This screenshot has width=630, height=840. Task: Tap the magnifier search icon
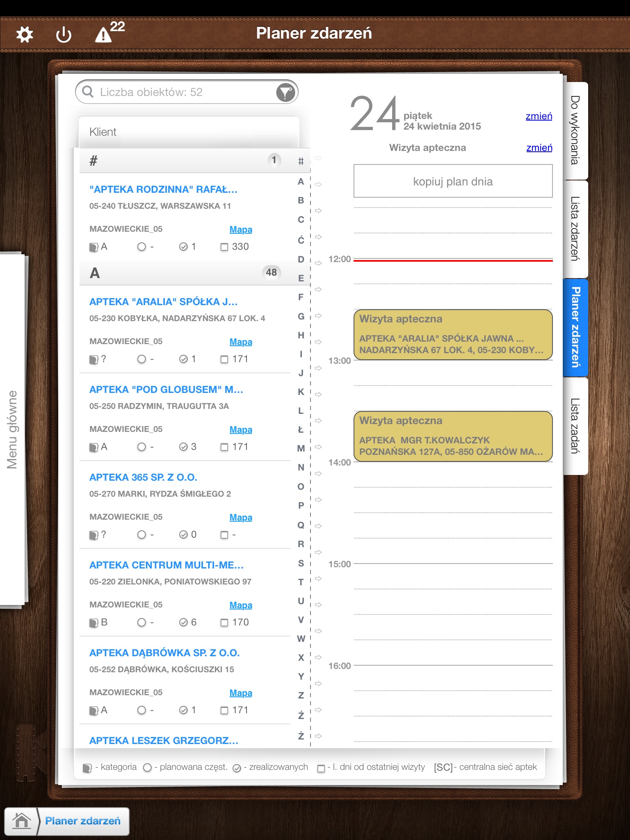tap(88, 91)
